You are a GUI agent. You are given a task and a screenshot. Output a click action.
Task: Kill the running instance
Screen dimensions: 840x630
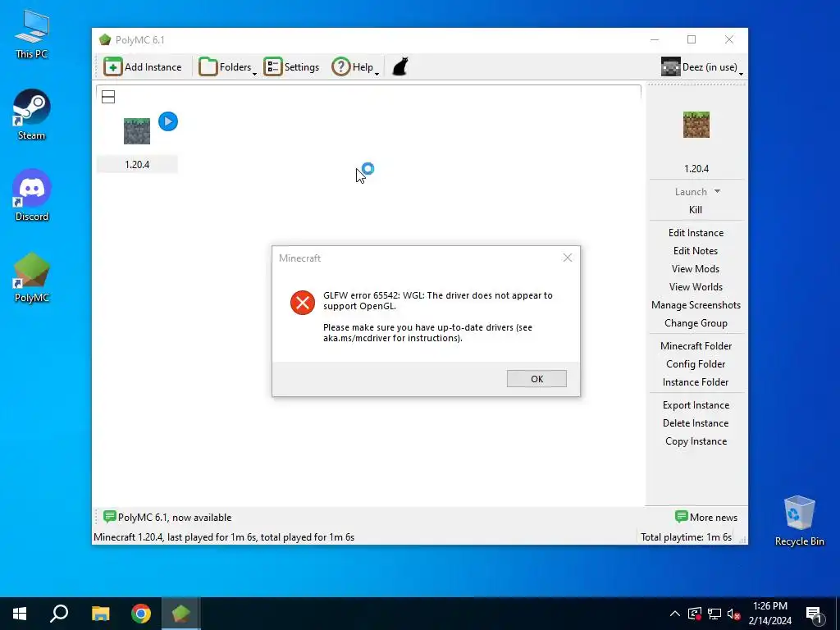pos(696,210)
